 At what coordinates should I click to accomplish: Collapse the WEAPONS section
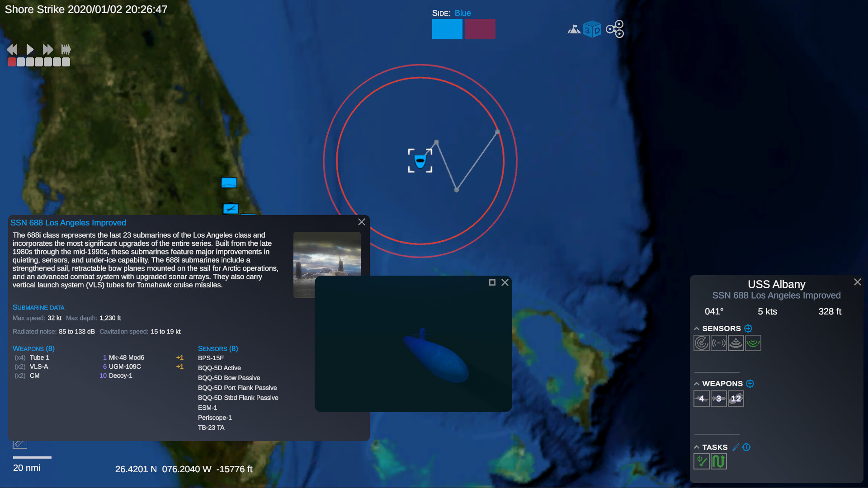tap(697, 384)
